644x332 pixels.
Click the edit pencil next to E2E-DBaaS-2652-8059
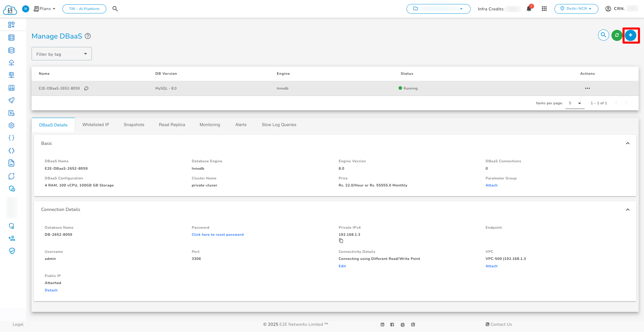pos(87,89)
